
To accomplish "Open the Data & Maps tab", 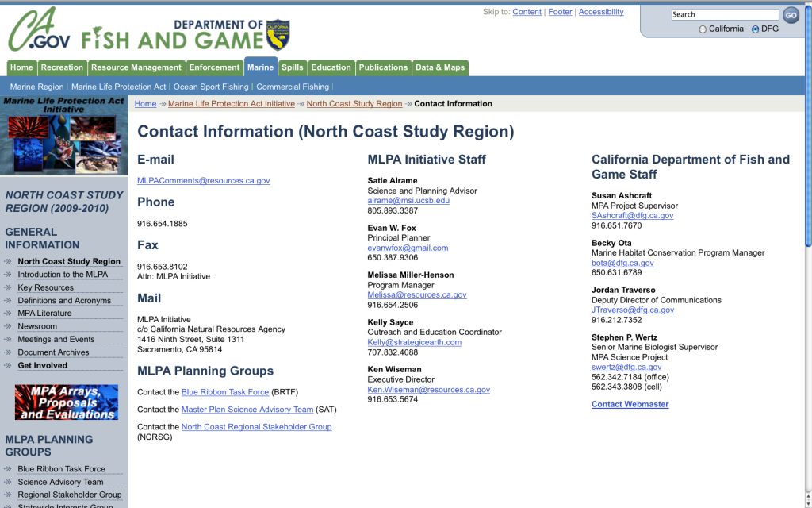I will tap(440, 67).
